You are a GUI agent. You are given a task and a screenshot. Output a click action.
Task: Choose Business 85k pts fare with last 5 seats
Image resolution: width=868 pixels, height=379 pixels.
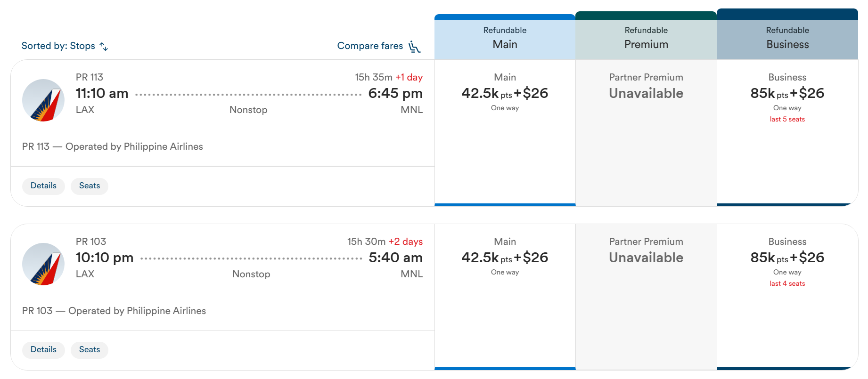[x=787, y=133]
